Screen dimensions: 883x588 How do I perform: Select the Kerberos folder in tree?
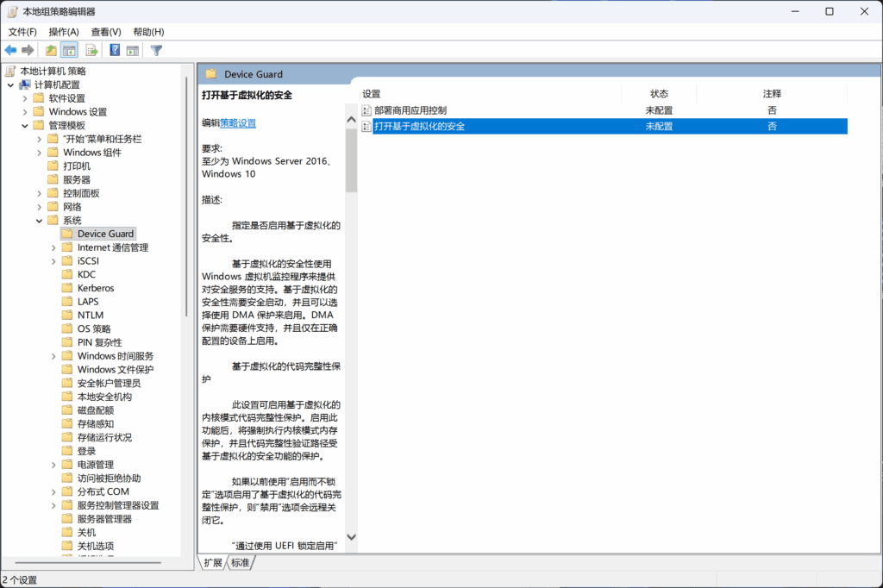(95, 288)
